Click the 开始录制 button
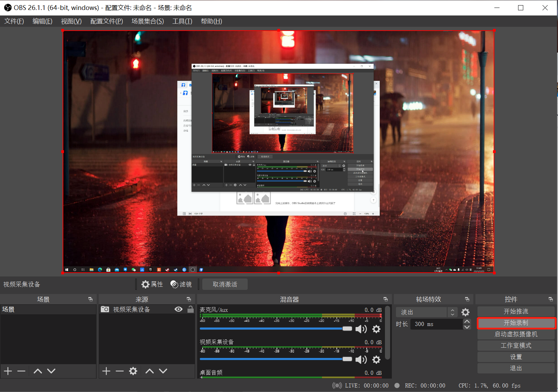 (516, 323)
